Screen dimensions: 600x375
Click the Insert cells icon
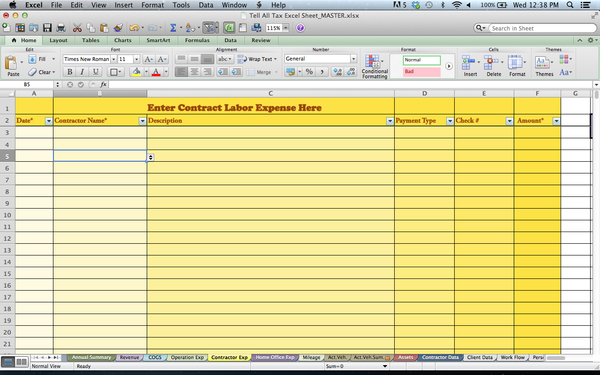[x=468, y=61]
